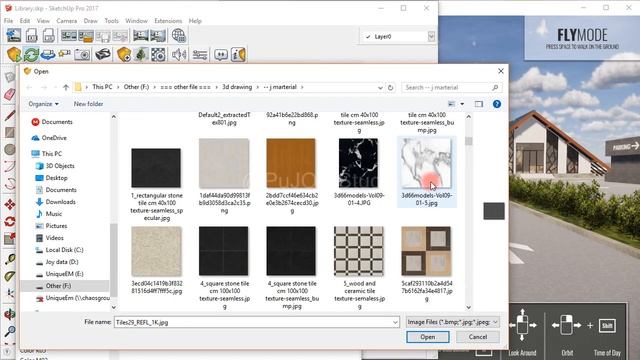Open the File name history dropdown
The image size is (640, 360).
click(x=395, y=322)
